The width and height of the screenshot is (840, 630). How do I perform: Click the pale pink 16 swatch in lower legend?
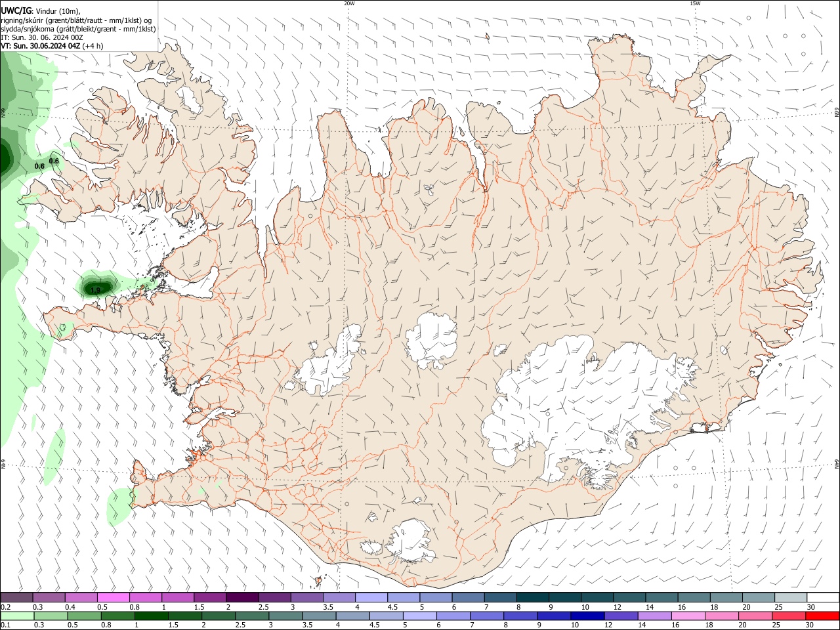687,616
